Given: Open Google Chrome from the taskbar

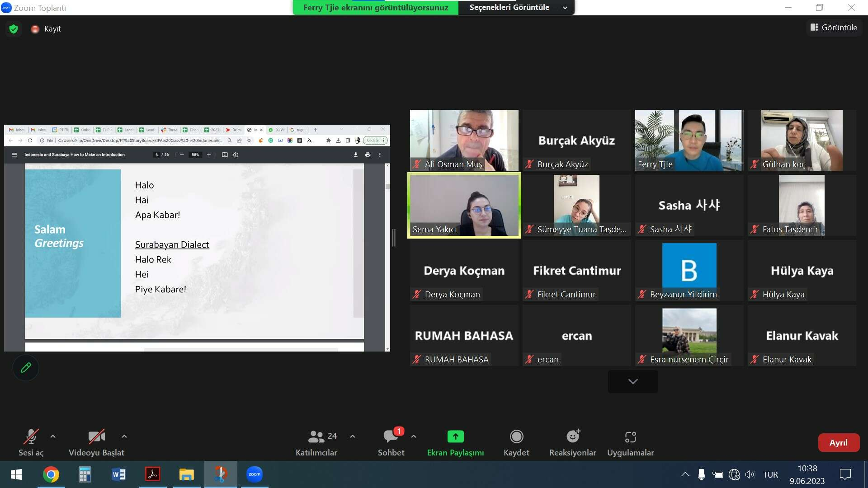Looking at the screenshot, I should 51,474.
